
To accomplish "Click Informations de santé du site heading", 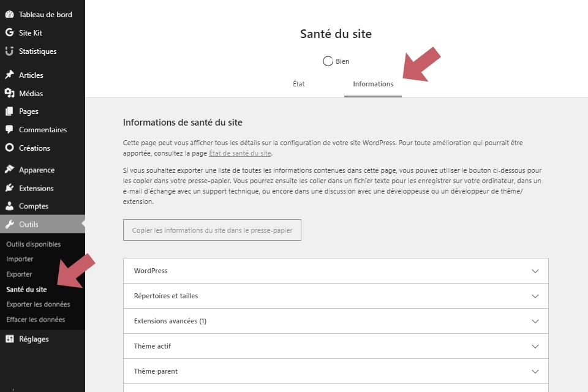I will pos(183,123).
